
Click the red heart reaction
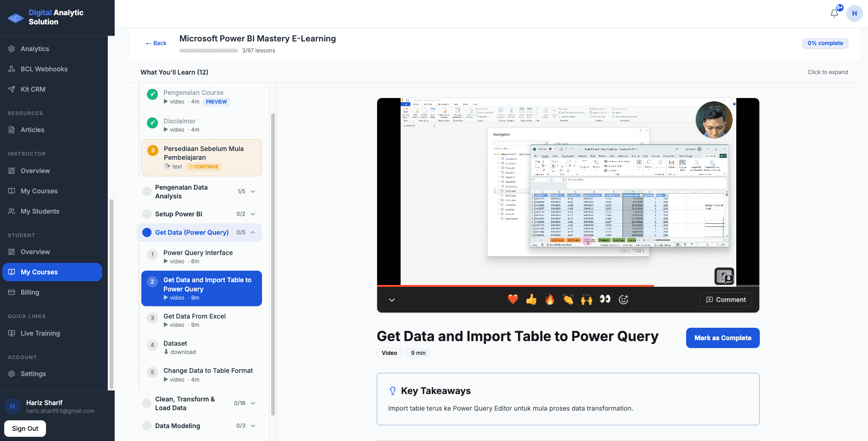[513, 299]
